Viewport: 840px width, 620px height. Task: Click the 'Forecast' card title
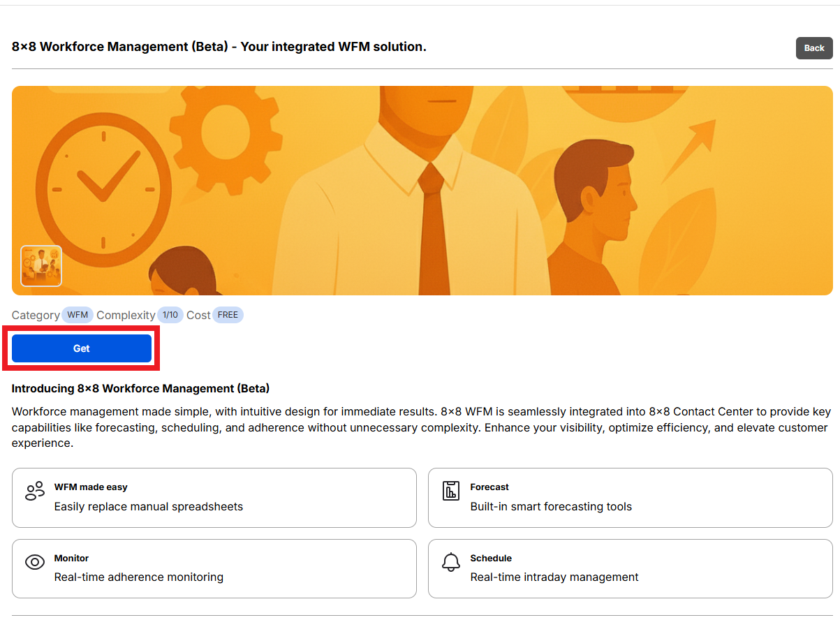pos(489,487)
